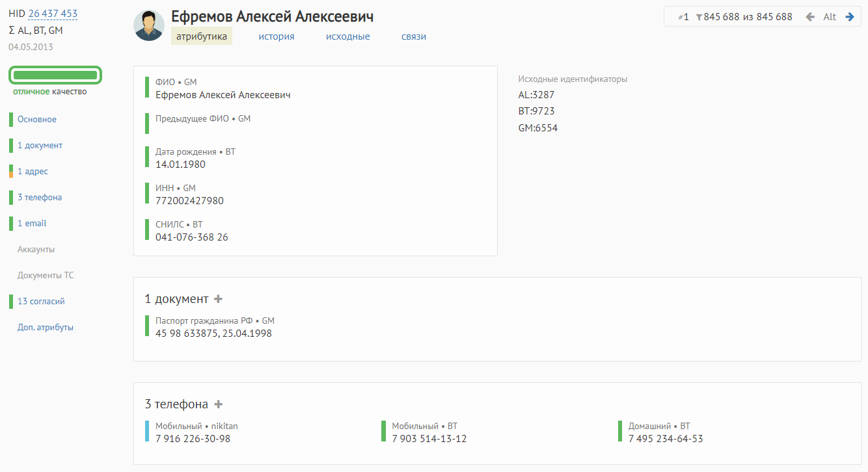Open the история tab
The image size is (868, 472).
[x=277, y=36]
